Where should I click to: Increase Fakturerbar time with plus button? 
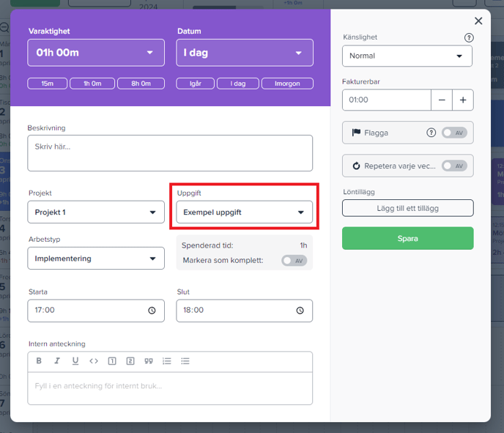pos(463,100)
